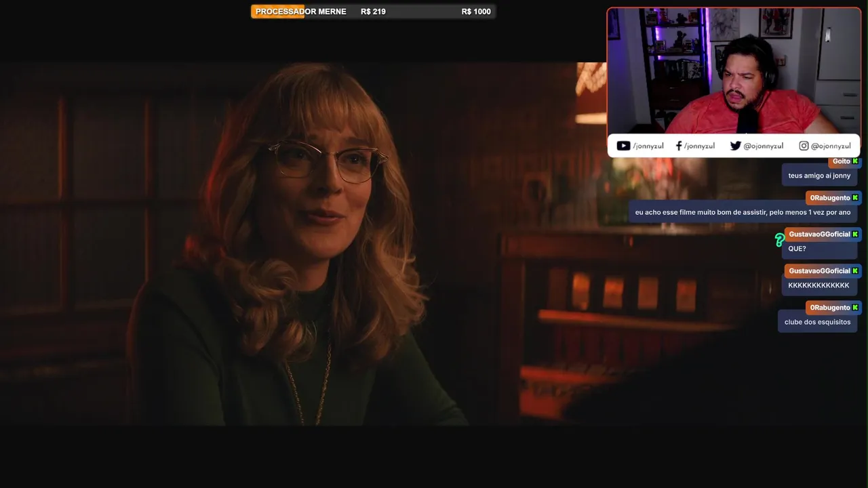This screenshot has width=868, height=488.
Task: Click the Twitter handle '@ojonnyzul'
Action: coord(764,146)
